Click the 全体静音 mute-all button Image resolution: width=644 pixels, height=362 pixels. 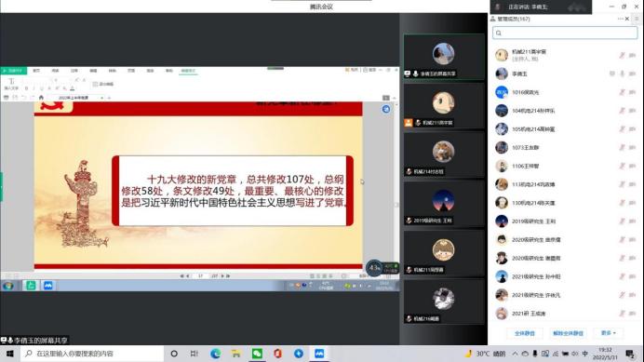pyautogui.click(x=525, y=333)
